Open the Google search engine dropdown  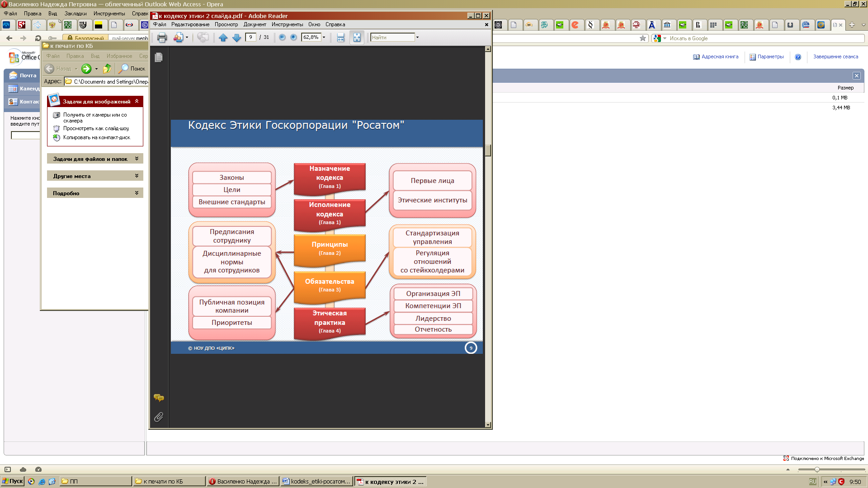[x=665, y=38]
